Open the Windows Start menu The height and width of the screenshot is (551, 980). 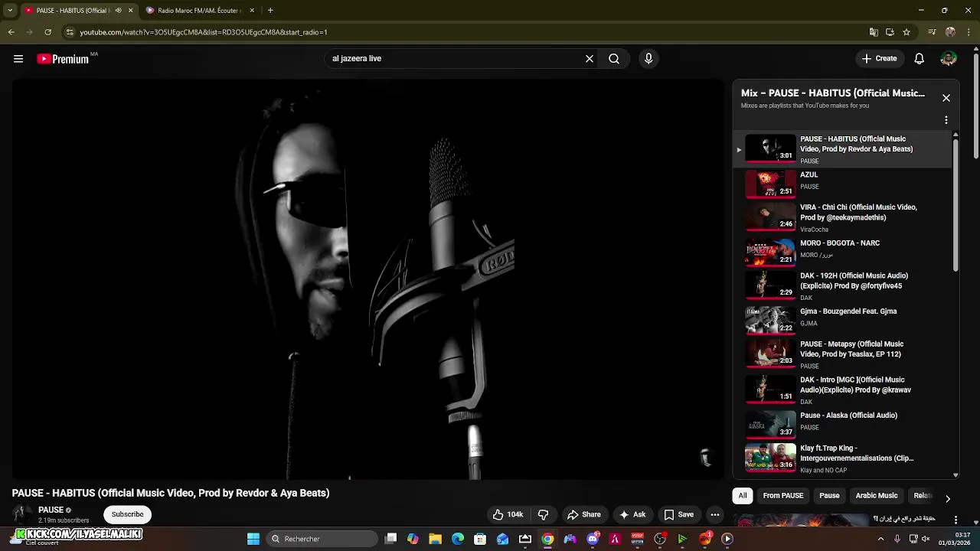(x=253, y=539)
